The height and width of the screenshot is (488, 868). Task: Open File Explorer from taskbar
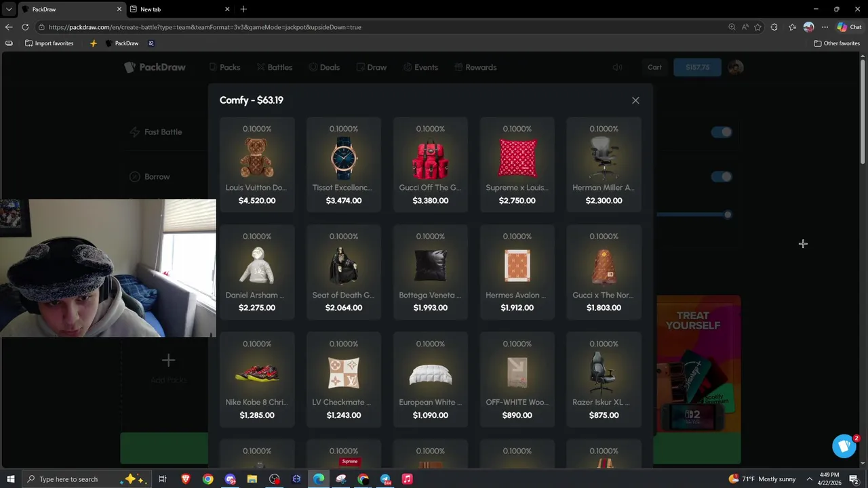click(252, 479)
